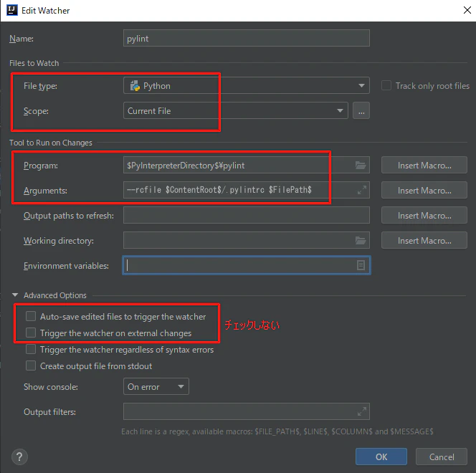Collapse the Advanced Options section
The height and width of the screenshot is (473, 476).
(15, 295)
